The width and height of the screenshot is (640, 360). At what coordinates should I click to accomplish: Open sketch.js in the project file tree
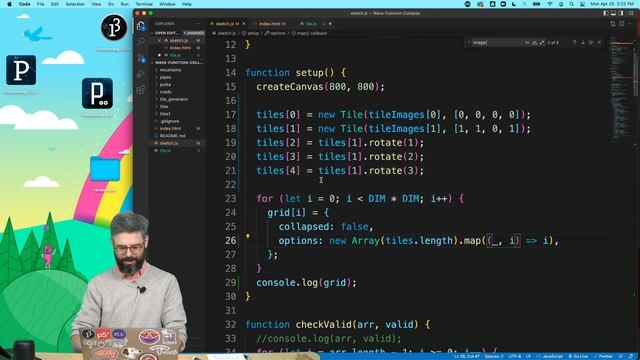click(169, 143)
